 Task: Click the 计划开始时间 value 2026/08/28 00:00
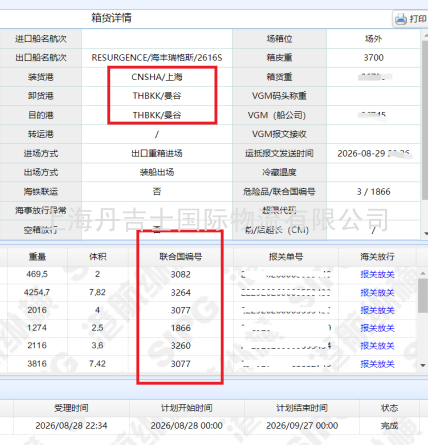pos(187,426)
